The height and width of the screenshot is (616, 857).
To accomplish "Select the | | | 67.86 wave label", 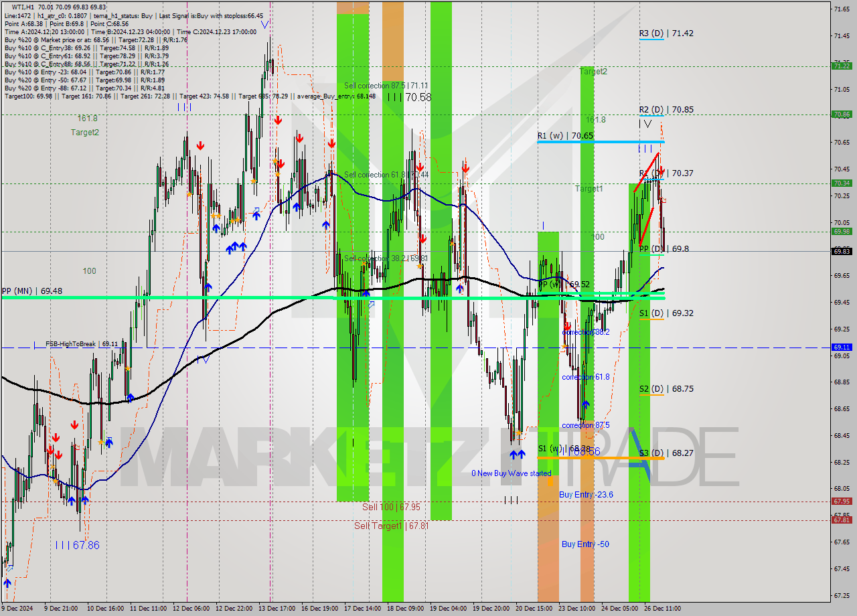I will pos(78,545).
